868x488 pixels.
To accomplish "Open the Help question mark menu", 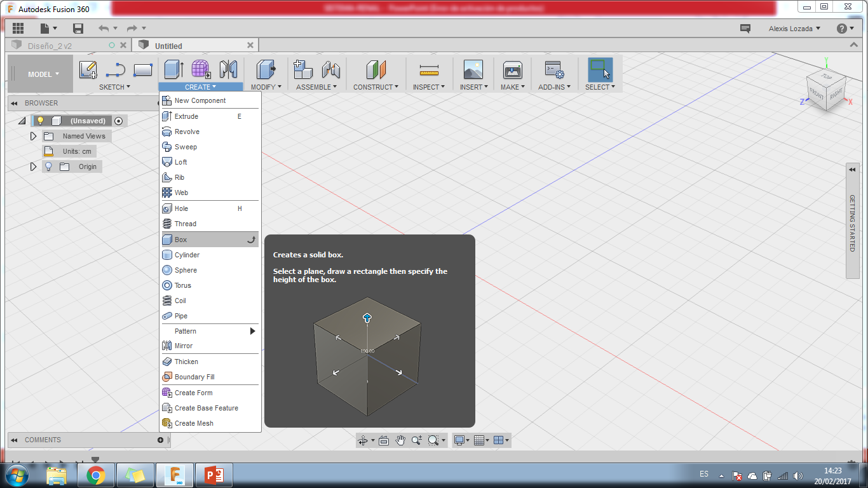I will (x=846, y=29).
